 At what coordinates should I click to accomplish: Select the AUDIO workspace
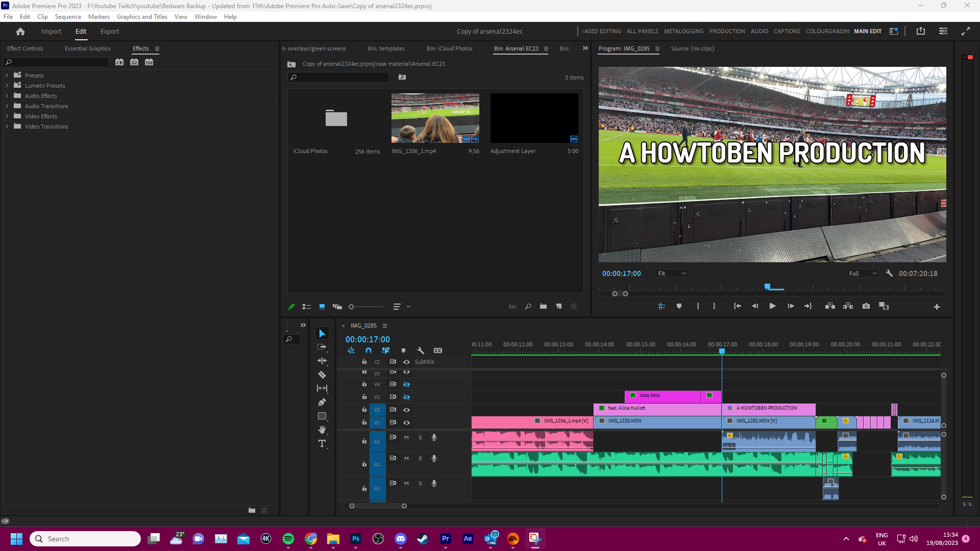coord(759,31)
